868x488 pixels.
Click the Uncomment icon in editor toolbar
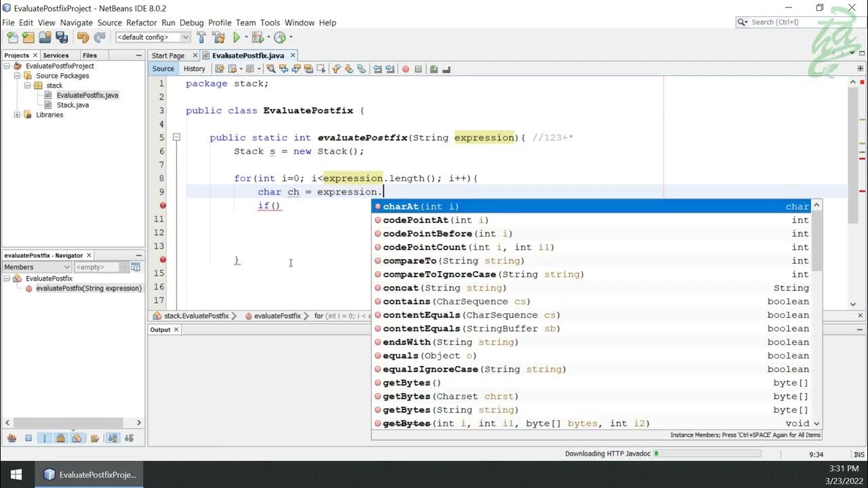pyautogui.click(x=446, y=68)
